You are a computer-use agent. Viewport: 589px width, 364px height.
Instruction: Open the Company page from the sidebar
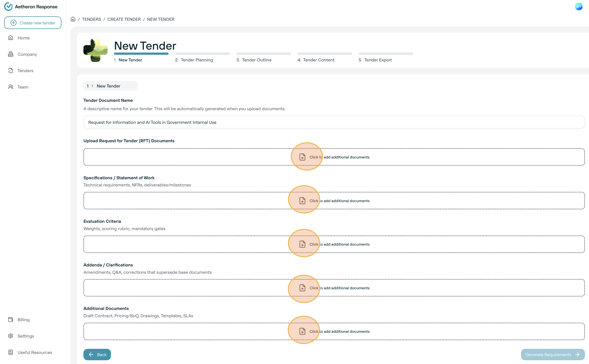coord(27,54)
